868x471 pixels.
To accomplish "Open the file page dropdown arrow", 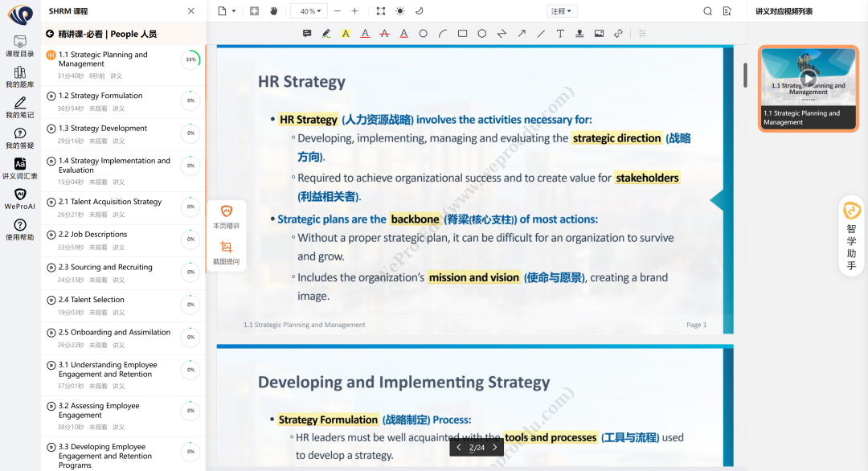I will point(234,11).
